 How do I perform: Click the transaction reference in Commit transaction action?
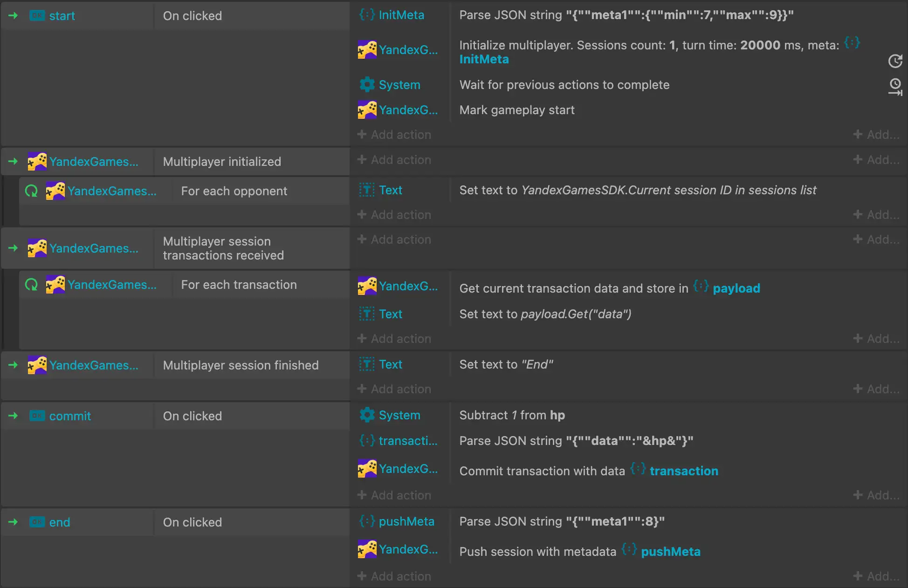coord(684,471)
